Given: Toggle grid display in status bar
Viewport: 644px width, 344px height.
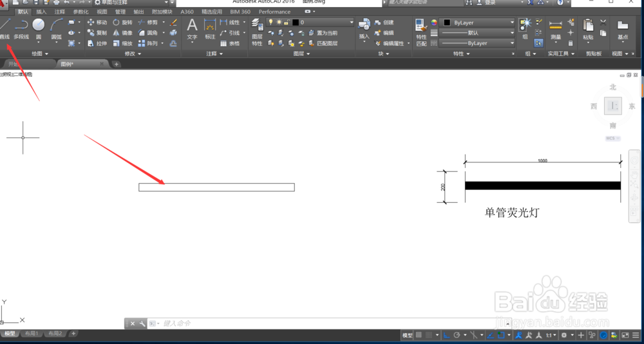Looking at the screenshot, I should pyautogui.click(x=419, y=335).
